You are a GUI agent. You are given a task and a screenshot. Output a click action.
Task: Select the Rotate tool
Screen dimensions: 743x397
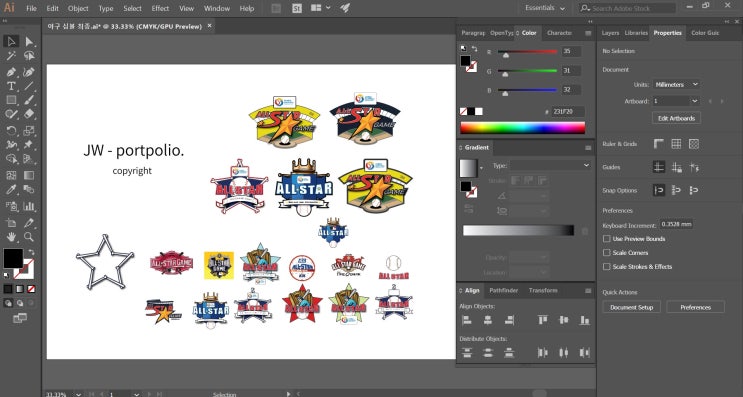coord(11,130)
